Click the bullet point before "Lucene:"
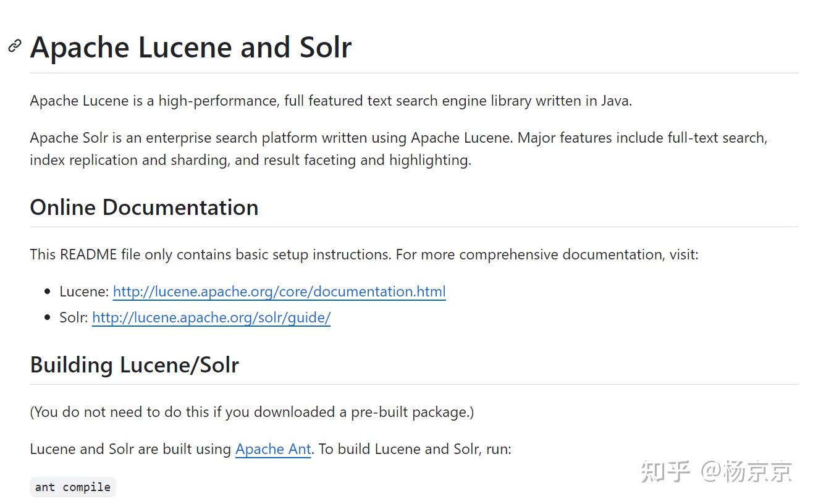Image resolution: width=813 pixels, height=504 pixels. (47, 292)
